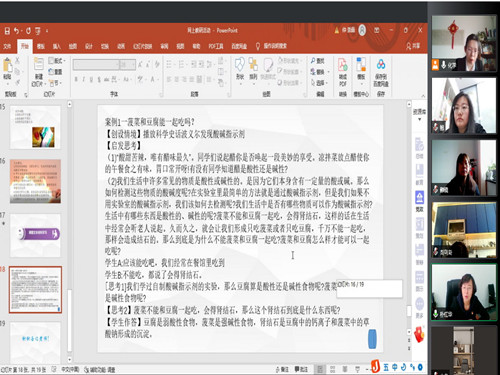The image size is (500, 375).
Task: Click the orange J icon in system tray
Action: pos(376,367)
